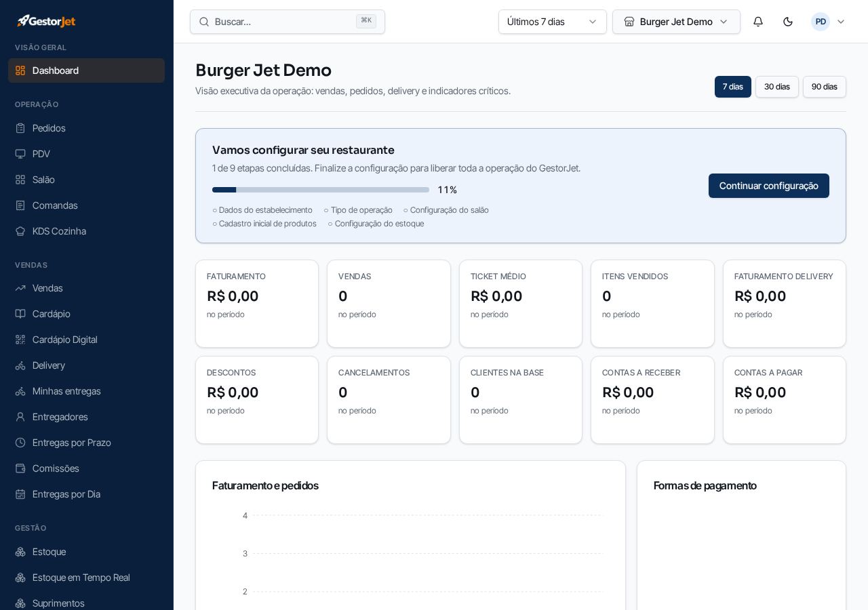Click the KDS Cozinha chef icon
This screenshot has width=868, height=610.
[x=20, y=231]
